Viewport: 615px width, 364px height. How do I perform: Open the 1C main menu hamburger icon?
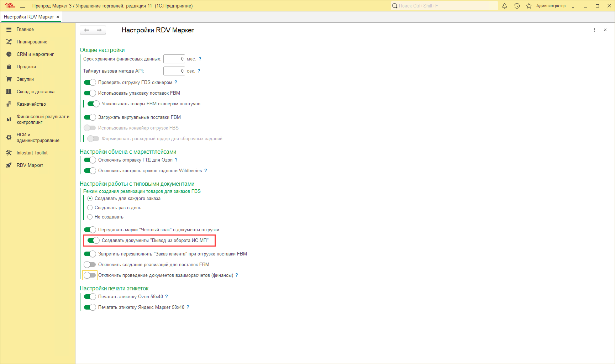tap(23, 6)
